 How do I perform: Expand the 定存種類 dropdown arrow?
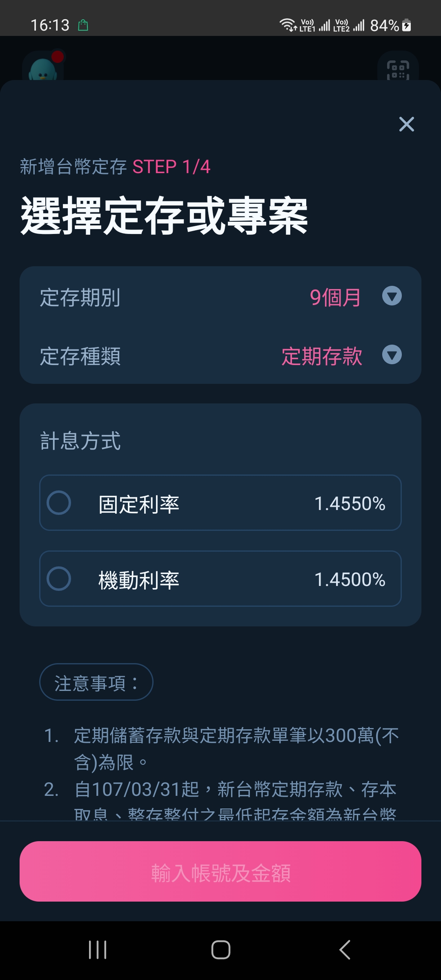392,355
